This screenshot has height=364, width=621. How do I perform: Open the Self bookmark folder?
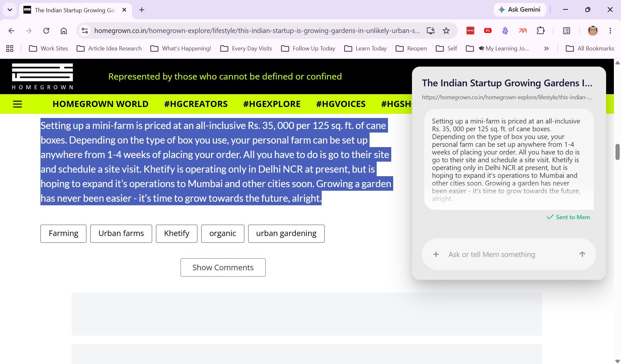click(x=446, y=48)
